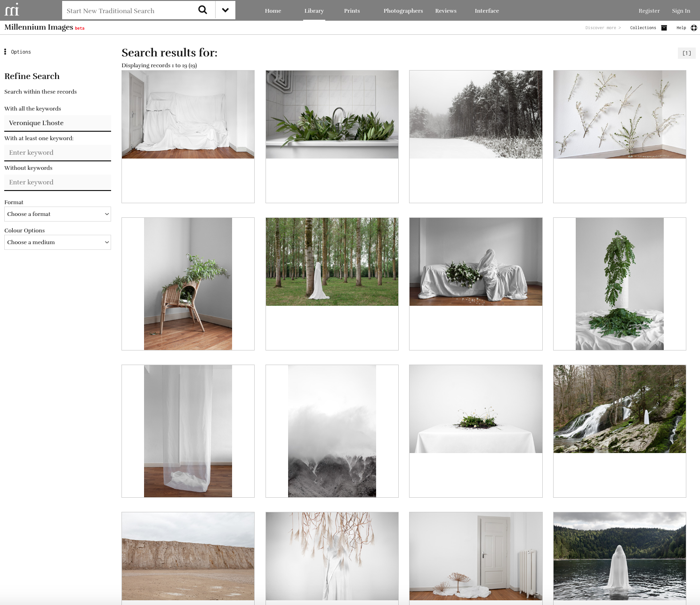Open the Collections box icon
The height and width of the screenshot is (605, 700).
pyautogui.click(x=664, y=28)
